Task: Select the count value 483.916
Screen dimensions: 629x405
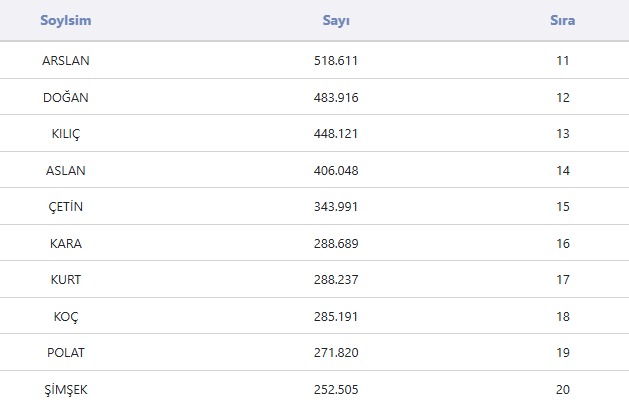Action: (x=336, y=97)
